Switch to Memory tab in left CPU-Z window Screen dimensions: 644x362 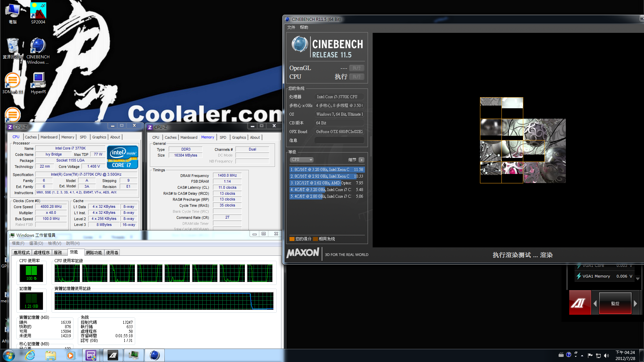point(68,137)
